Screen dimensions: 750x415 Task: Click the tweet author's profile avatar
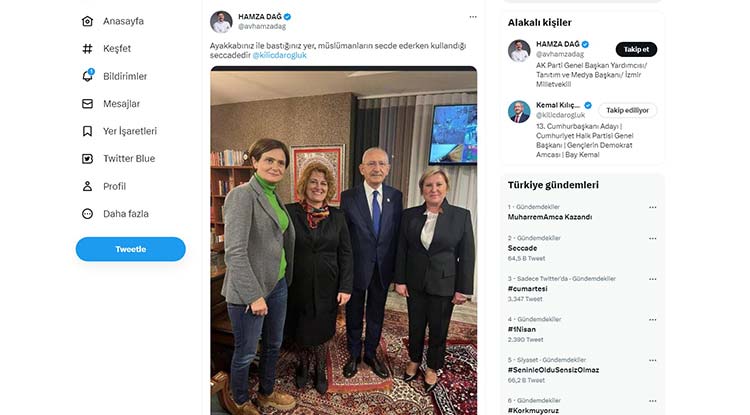coord(221,22)
